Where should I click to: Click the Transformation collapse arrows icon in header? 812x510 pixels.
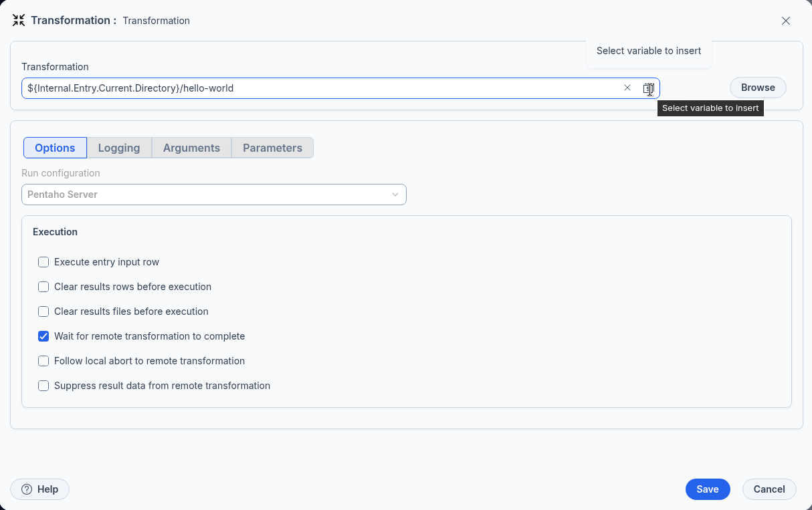point(19,21)
